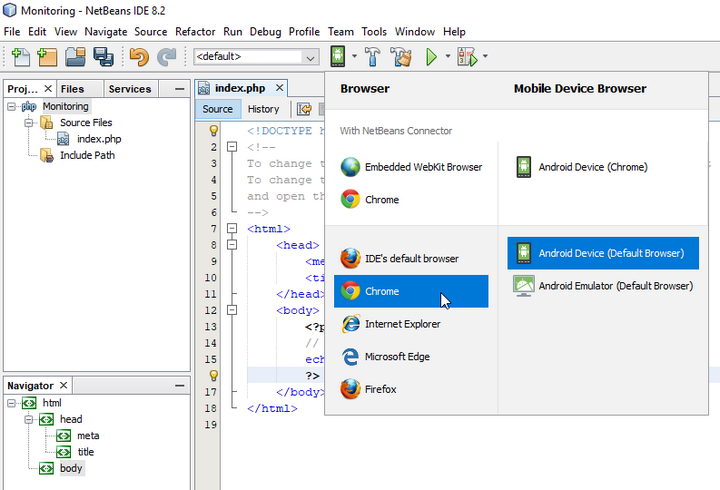
Task: Select meta element in Navigator
Action: click(88, 435)
